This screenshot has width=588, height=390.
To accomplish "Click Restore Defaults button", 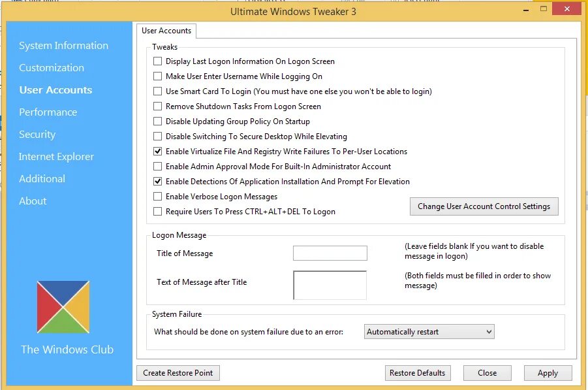I will (418, 373).
